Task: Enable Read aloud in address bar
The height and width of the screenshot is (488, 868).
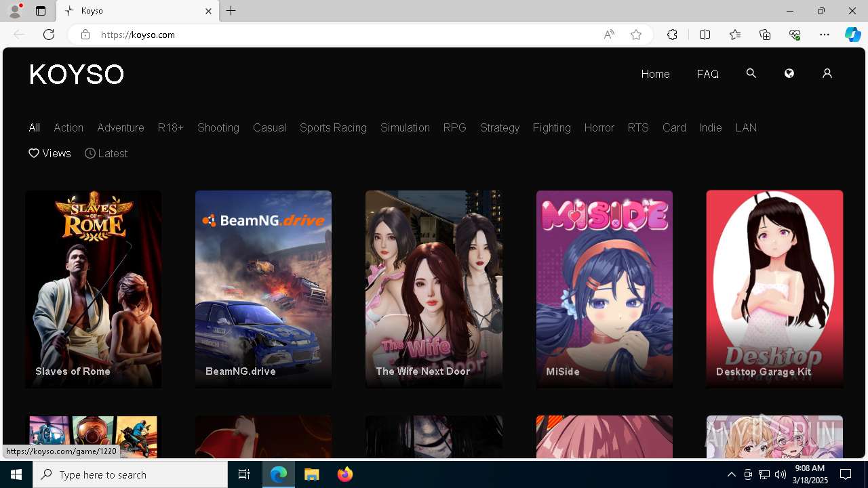Action: [609, 35]
